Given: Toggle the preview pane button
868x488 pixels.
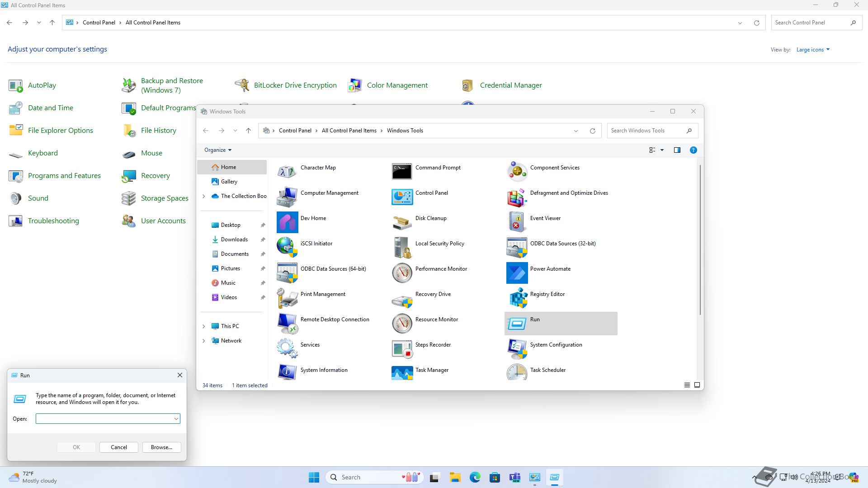Looking at the screenshot, I should (677, 150).
